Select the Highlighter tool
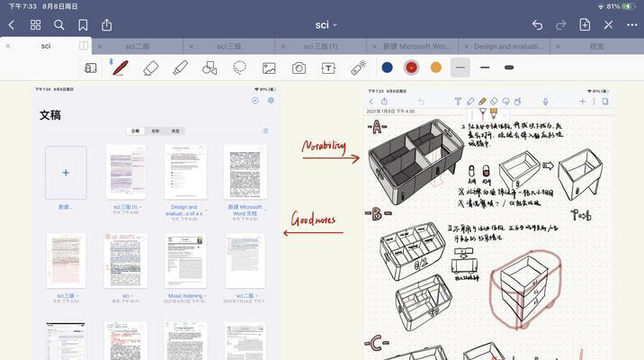644x360 pixels. point(180,67)
